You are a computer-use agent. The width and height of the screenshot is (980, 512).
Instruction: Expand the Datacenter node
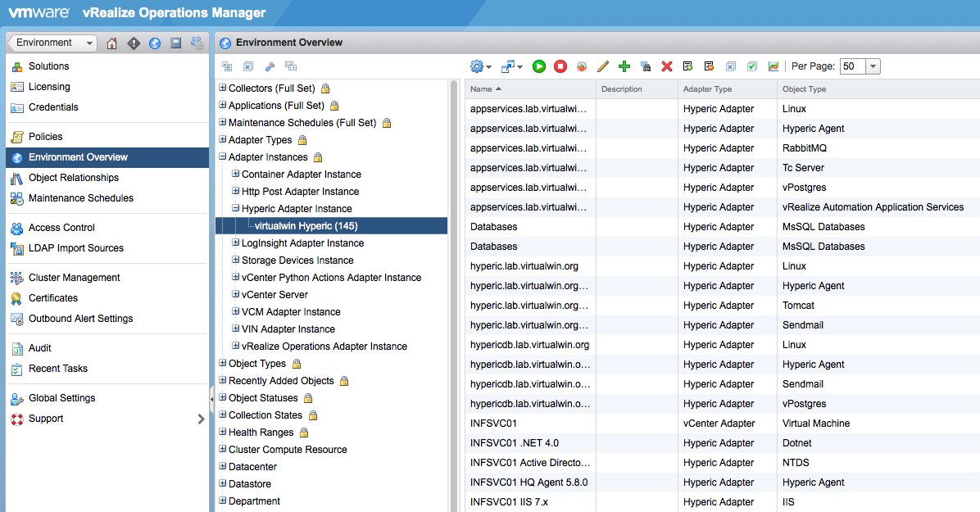click(x=223, y=466)
